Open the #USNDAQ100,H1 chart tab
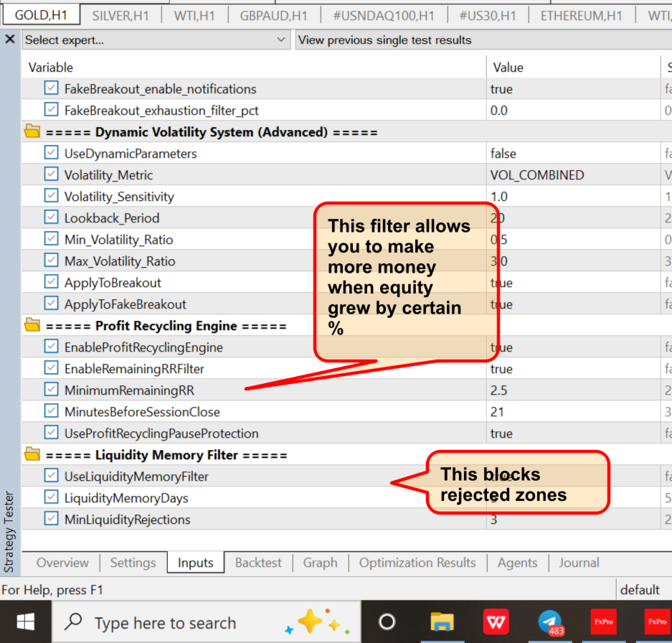672x643 pixels. (x=384, y=16)
